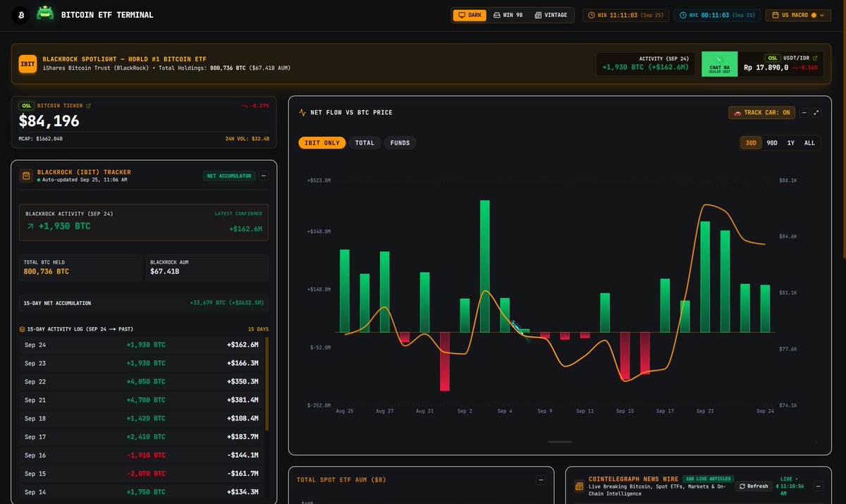Click the Chat WA dealer button

(720, 64)
